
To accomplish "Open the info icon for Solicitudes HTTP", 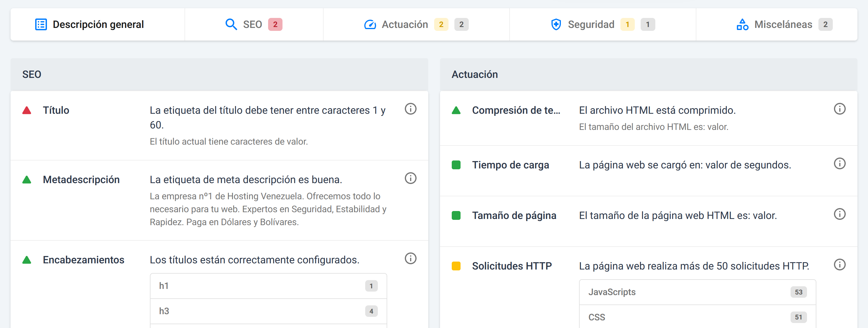I will pos(840,265).
